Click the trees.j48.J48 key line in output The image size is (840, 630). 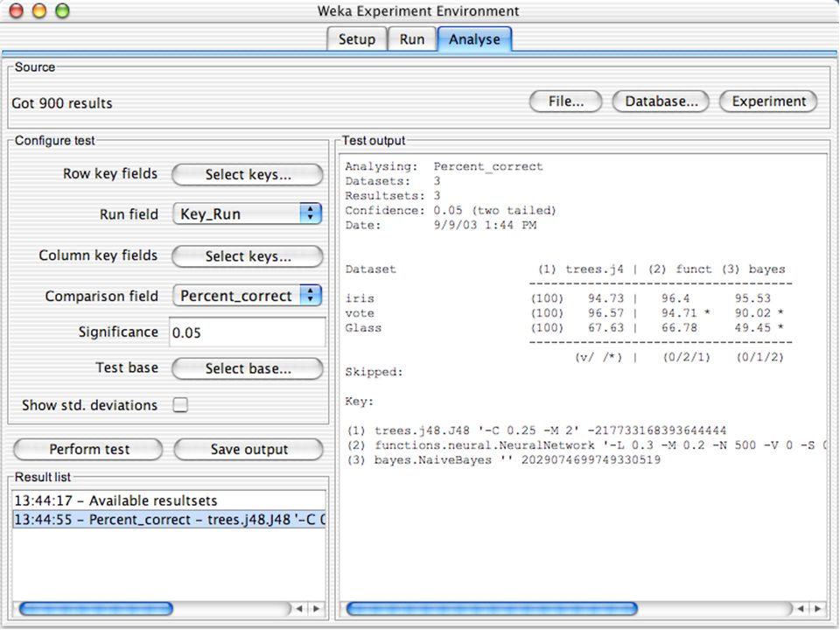coord(536,430)
